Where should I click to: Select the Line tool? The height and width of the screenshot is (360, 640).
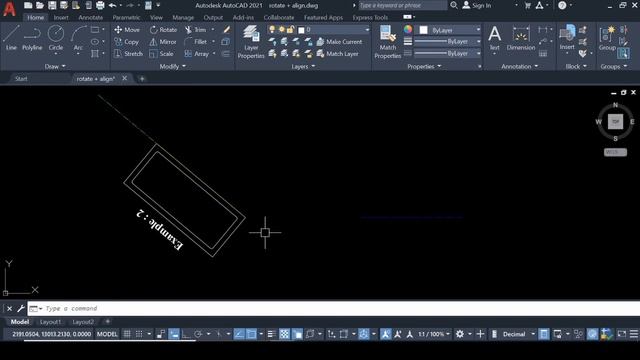[x=11, y=38]
